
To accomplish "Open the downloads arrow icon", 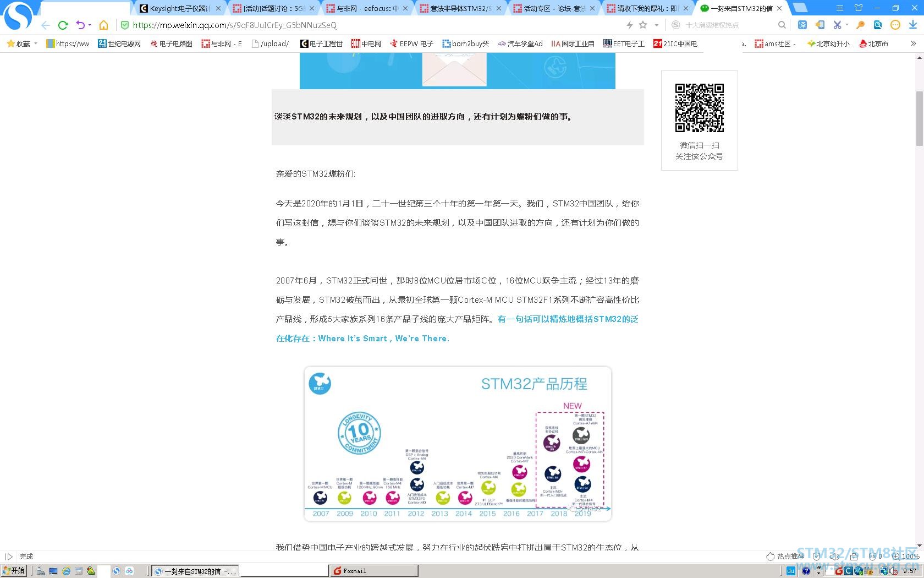I will click(x=913, y=25).
